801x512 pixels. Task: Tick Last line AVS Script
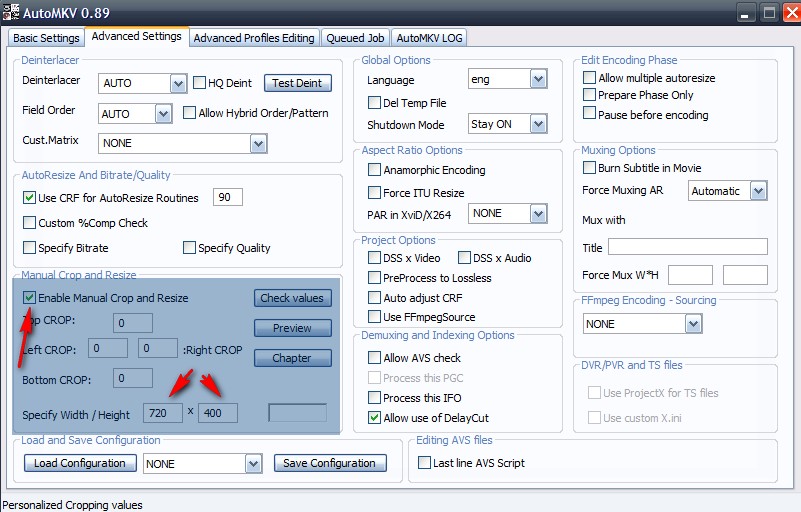[x=424, y=462]
